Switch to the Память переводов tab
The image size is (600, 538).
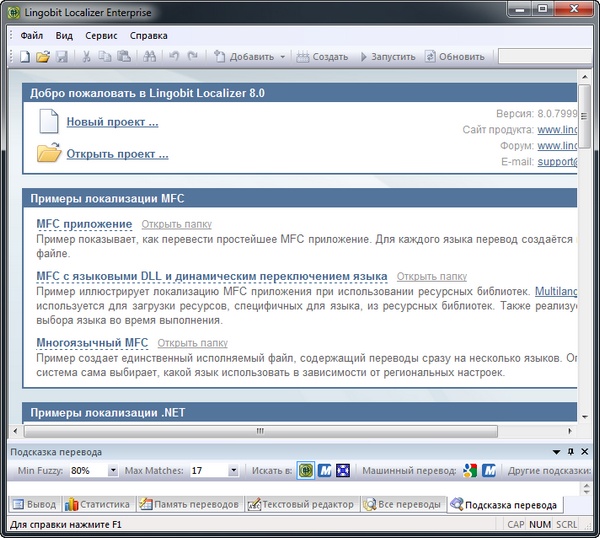click(x=189, y=505)
